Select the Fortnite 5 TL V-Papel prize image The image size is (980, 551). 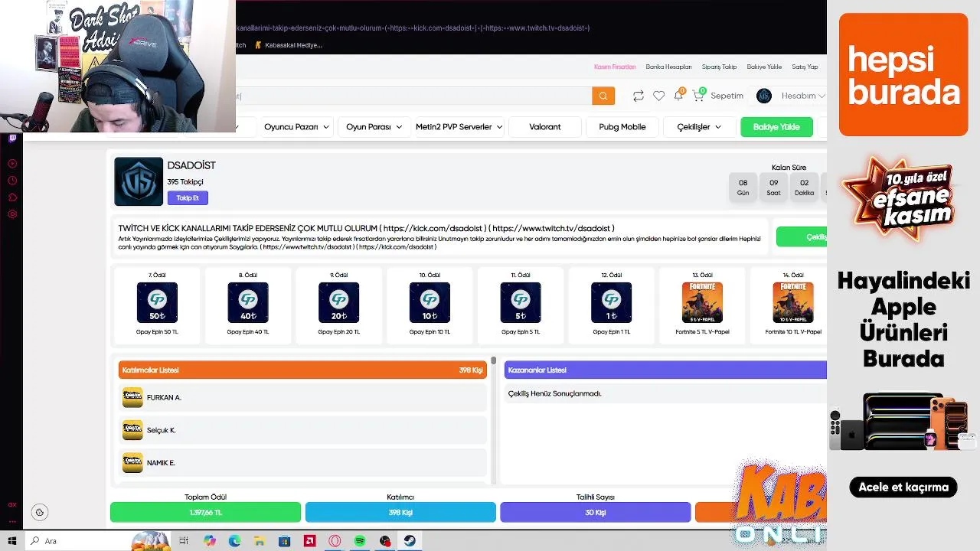click(702, 302)
